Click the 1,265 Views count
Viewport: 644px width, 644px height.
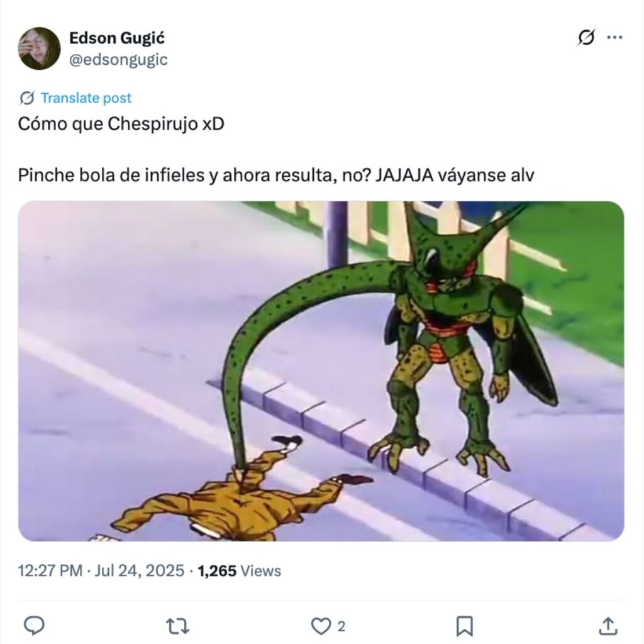coord(240,570)
